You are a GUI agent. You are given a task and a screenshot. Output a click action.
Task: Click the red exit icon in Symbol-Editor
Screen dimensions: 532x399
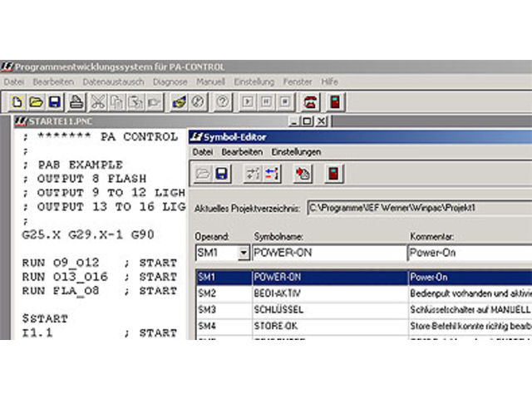click(x=334, y=174)
